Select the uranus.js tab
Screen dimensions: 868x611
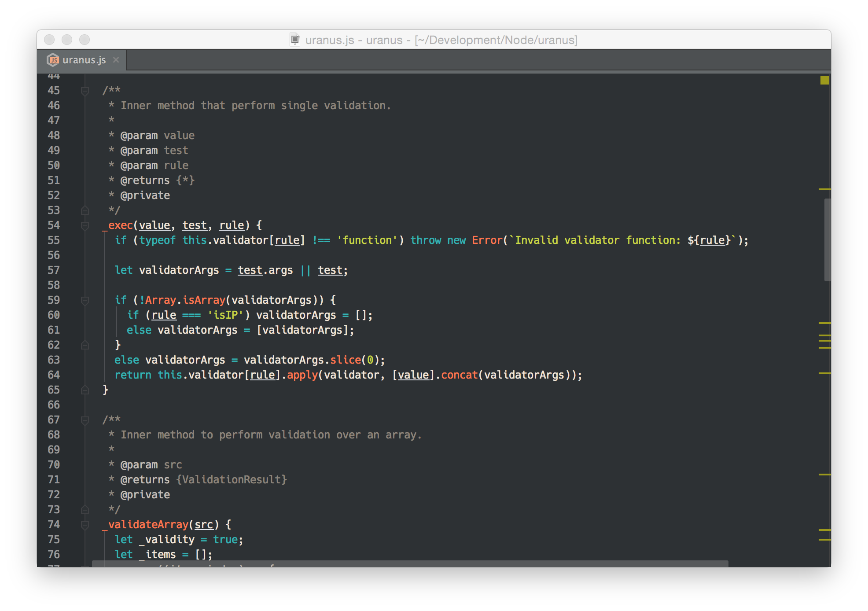click(x=84, y=60)
